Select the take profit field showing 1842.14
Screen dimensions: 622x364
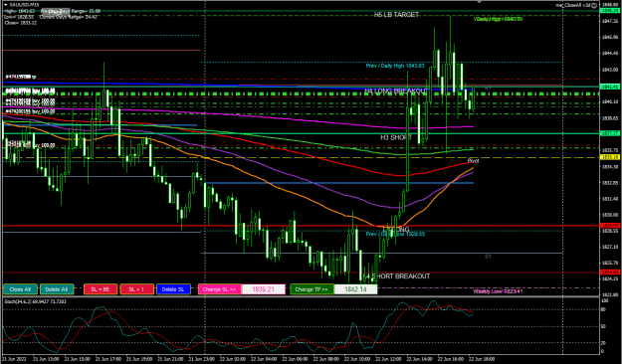[356, 289]
